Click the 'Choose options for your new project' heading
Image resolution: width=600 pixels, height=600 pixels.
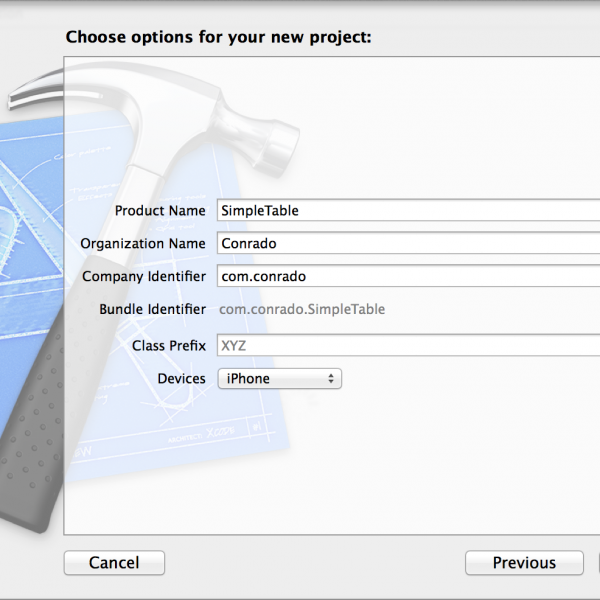coord(218,37)
